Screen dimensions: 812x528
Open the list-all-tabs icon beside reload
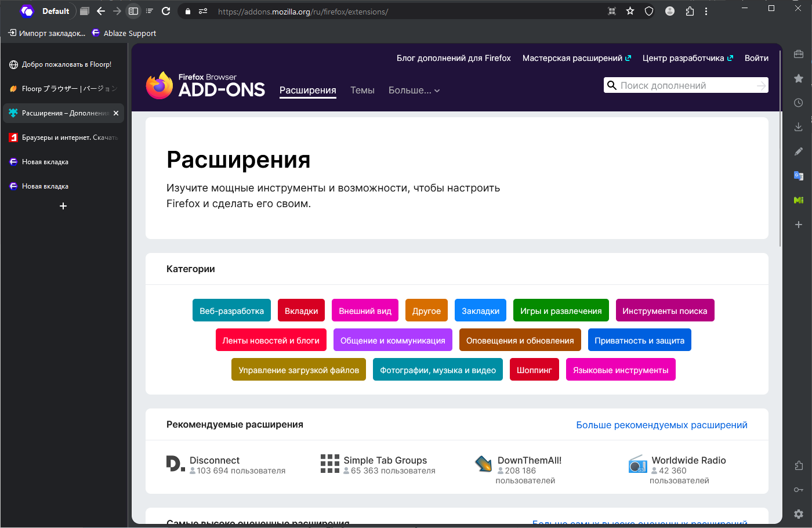[x=150, y=11]
